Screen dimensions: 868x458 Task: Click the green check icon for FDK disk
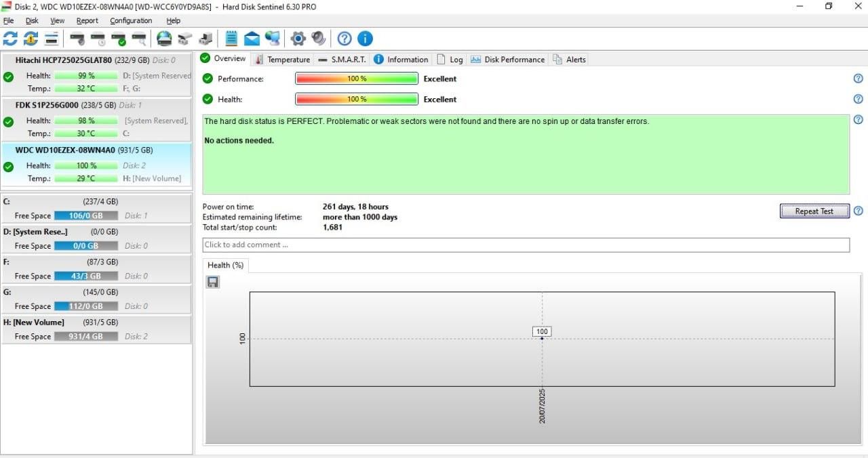coord(8,122)
